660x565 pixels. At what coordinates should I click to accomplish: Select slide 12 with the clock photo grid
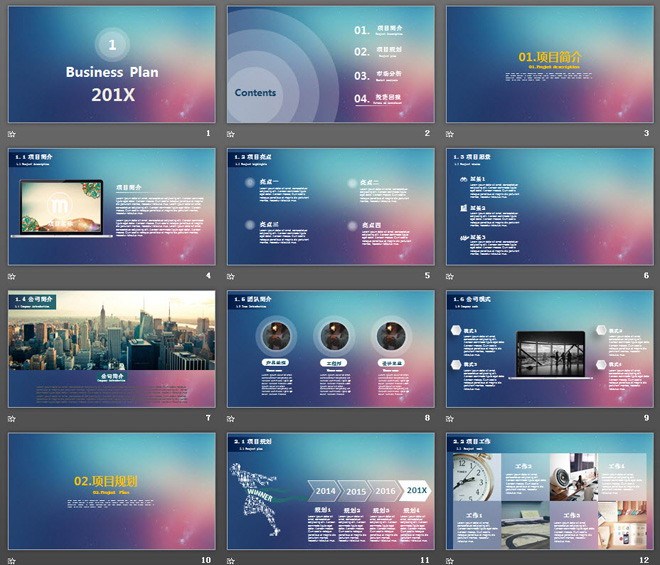pyautogui.click(x=549, y=490)
